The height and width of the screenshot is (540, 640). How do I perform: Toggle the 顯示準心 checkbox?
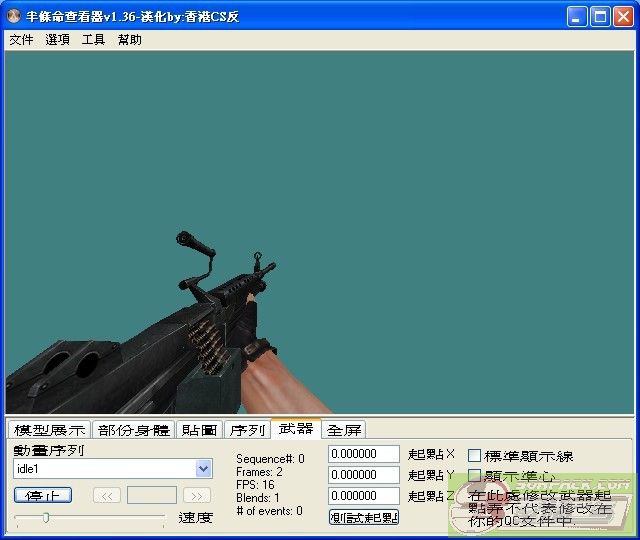click(475, 476)
